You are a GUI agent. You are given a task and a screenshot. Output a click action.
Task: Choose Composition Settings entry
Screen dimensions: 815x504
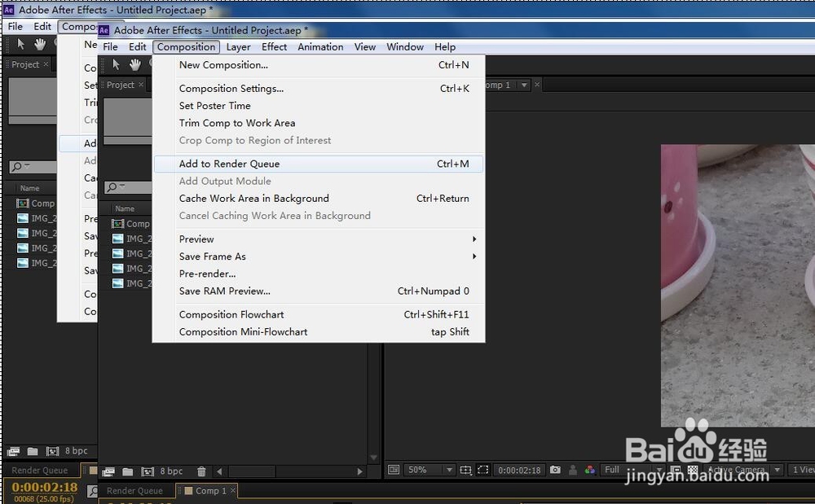tap(319, 89)
